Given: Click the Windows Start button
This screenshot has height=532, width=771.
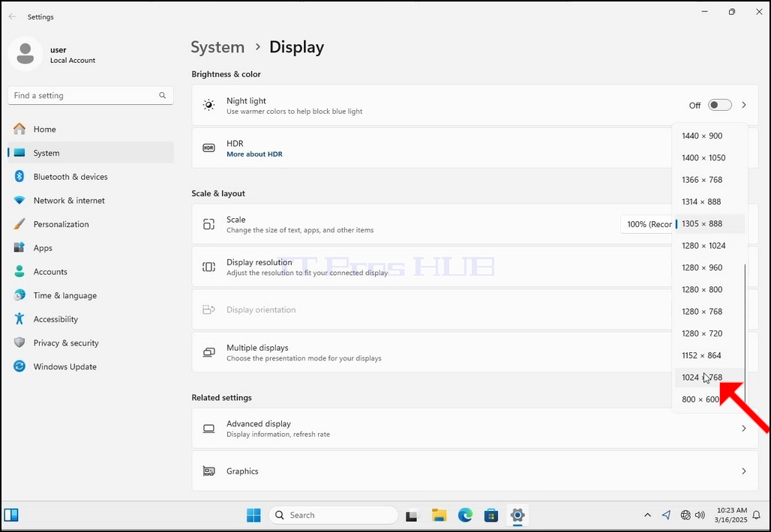Looking at the screenshot, I should [x=253, y=516].
